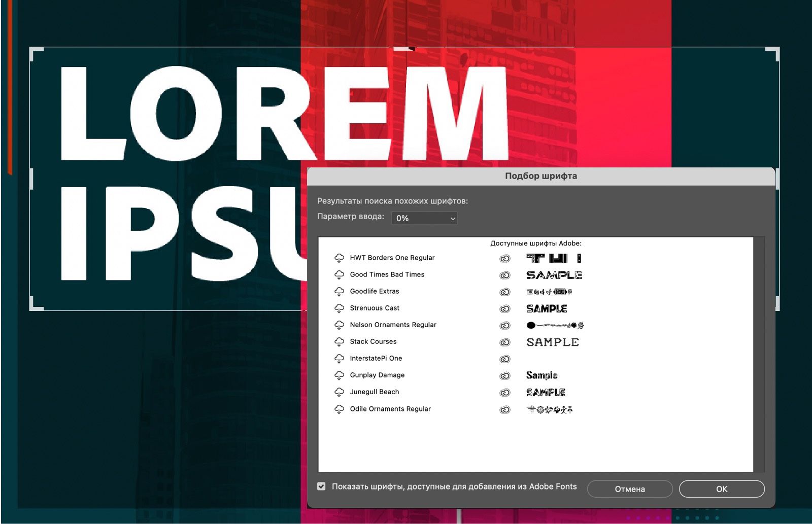
Task: Download Good Times Bad Times cloud icon
Action: 339,275
